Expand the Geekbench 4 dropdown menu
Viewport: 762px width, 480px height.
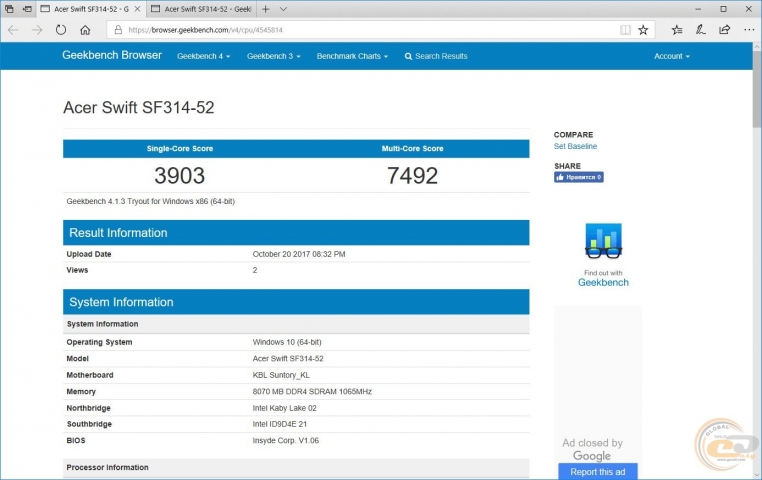point(203,56)
